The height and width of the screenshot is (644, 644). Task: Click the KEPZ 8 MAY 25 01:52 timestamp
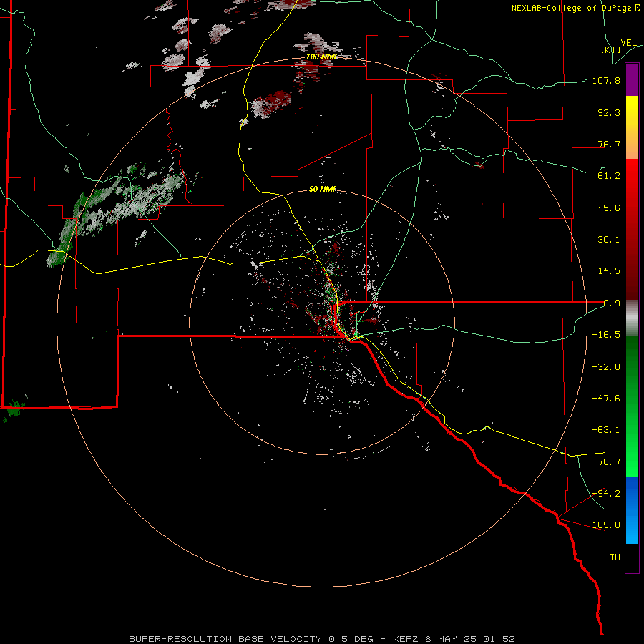tap(454, 639)
